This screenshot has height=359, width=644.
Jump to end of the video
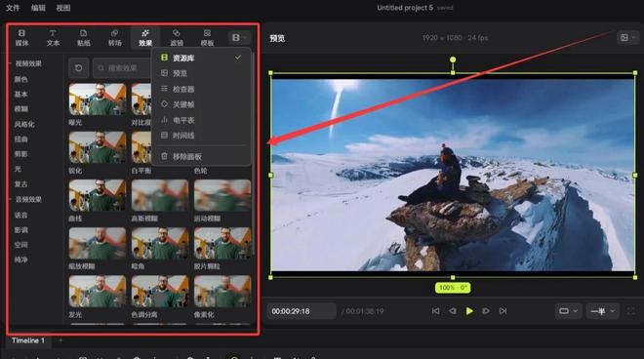(503, 311)
